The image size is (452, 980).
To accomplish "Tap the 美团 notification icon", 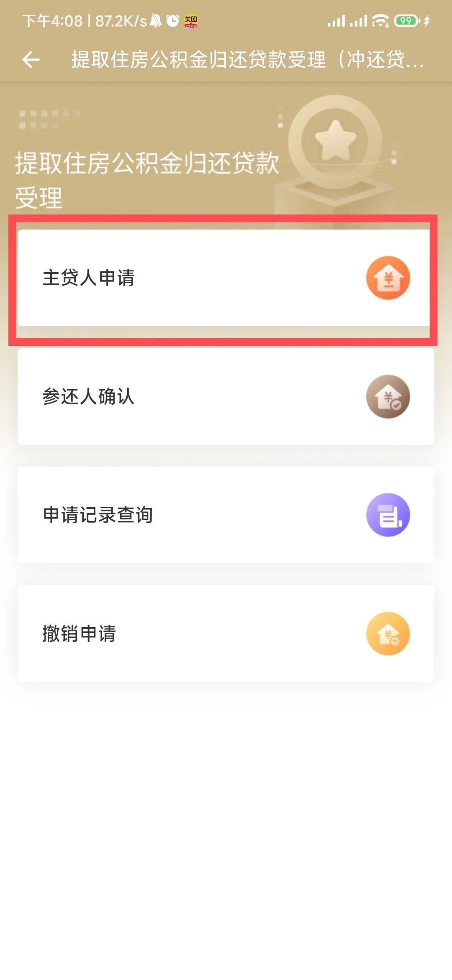I will [x=191, y=21].
